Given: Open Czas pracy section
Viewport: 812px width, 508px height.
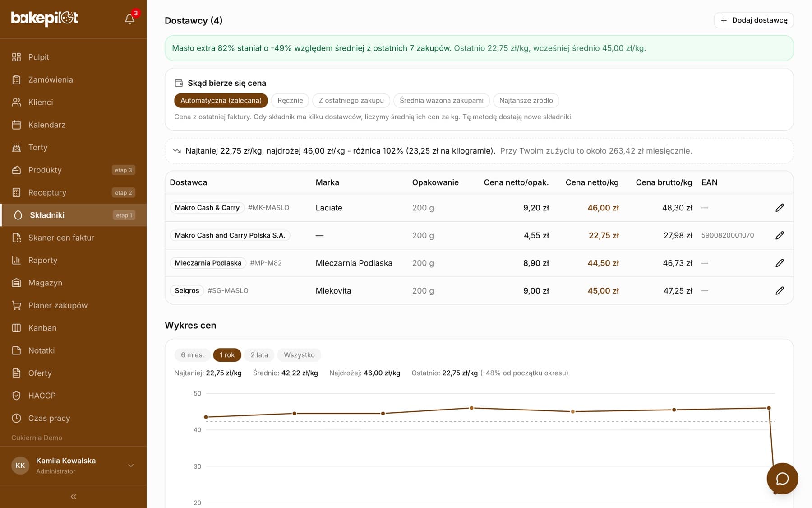Looking at the screenshot, I should [73, 418].
